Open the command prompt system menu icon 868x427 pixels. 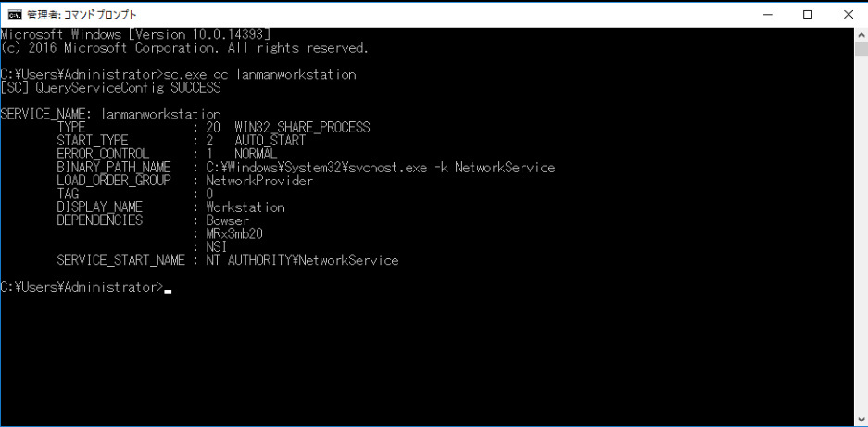(19, 15)
